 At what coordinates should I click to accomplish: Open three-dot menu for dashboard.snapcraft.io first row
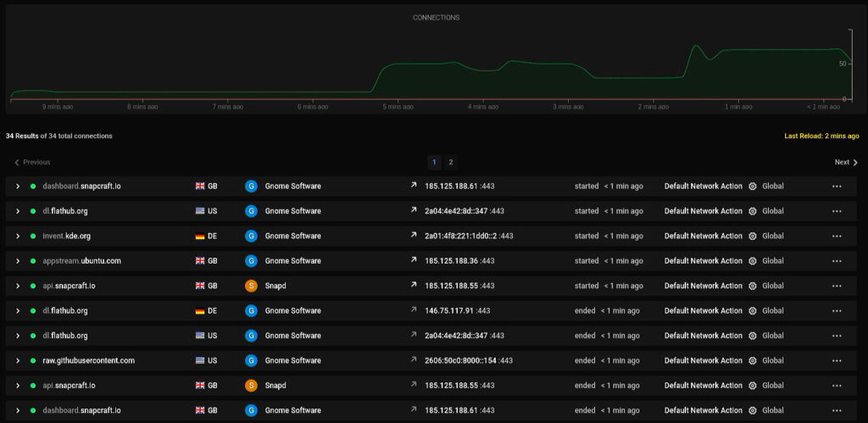pyautogui.click(x=836, y=186)
